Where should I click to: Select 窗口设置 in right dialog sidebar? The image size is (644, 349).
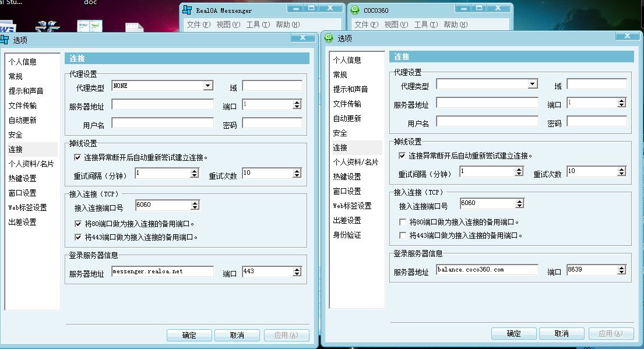pyautogui.click(x=347, y=191)
